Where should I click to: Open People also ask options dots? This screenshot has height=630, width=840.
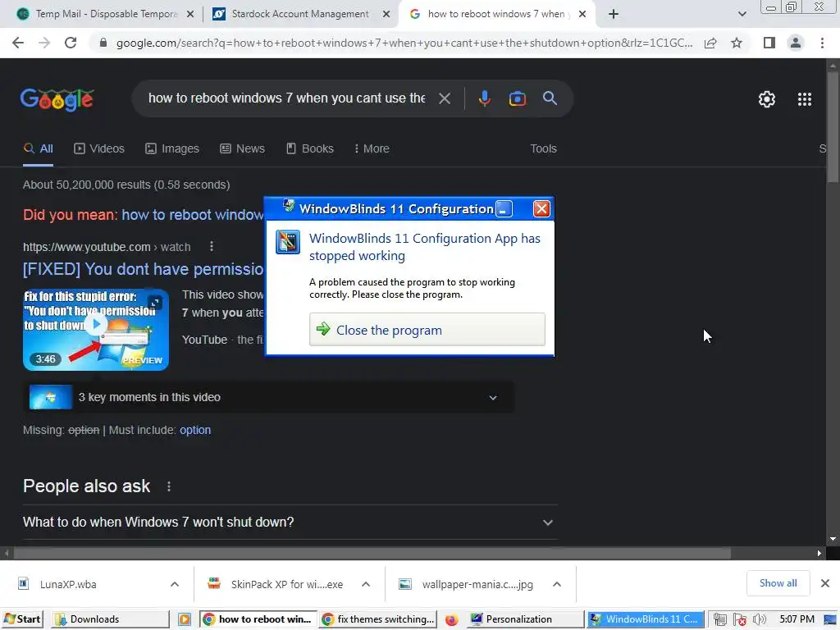169,486
